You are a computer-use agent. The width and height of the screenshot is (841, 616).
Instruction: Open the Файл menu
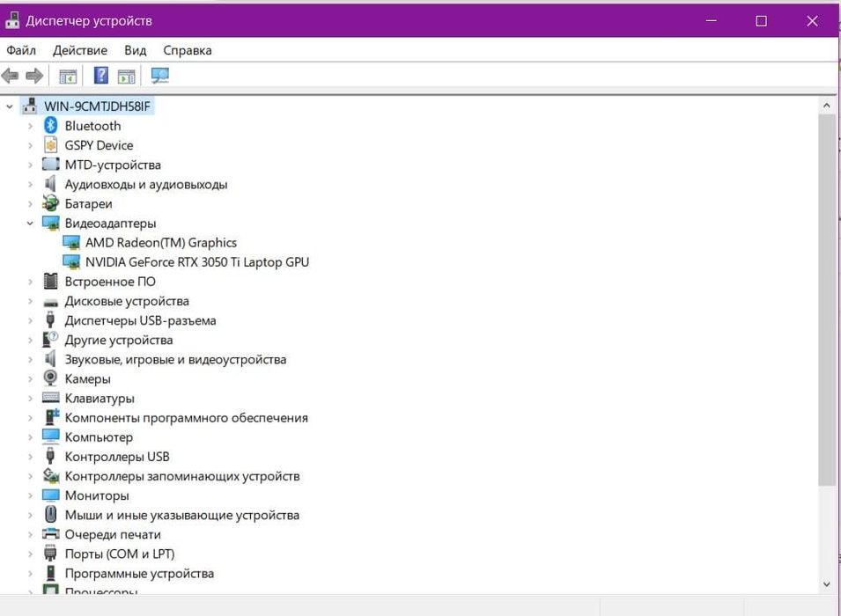tap(21, 50)
